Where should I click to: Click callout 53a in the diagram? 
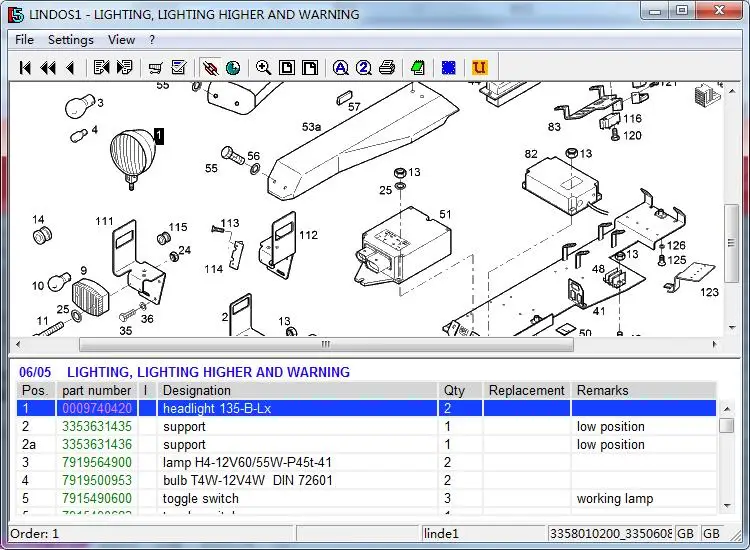tap(311, 127)
